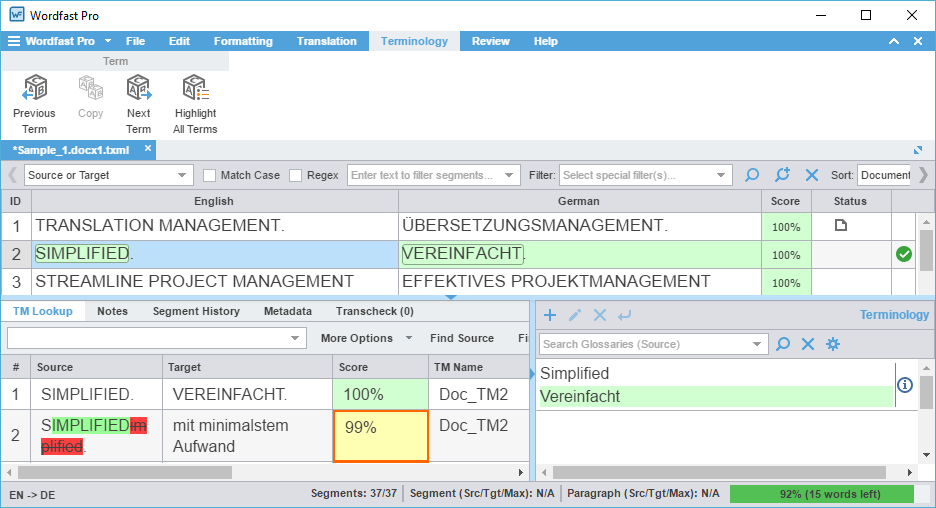This screenshot has width=936, height=508.
Task: Open the special filter dropdown
Action: click(x=645, y=175)
